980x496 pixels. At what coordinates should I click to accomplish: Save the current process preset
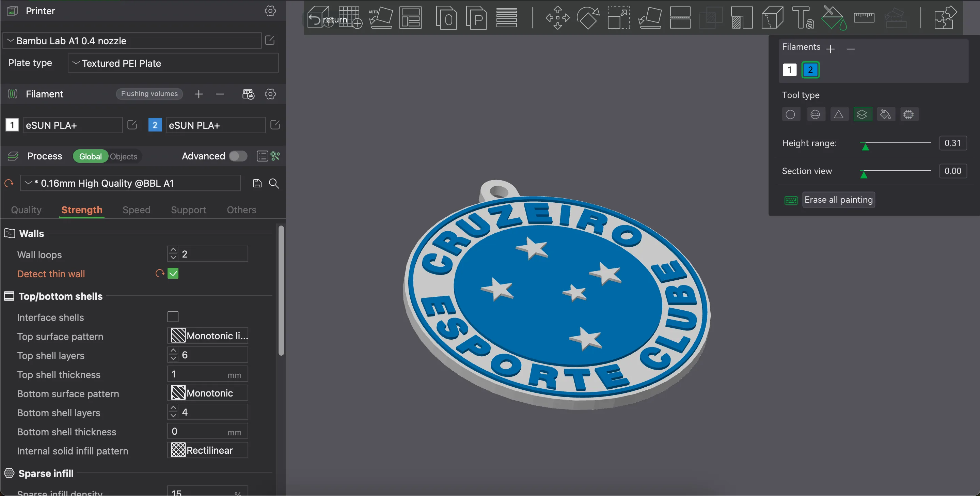pyautogui.click(x=257, y=183)
